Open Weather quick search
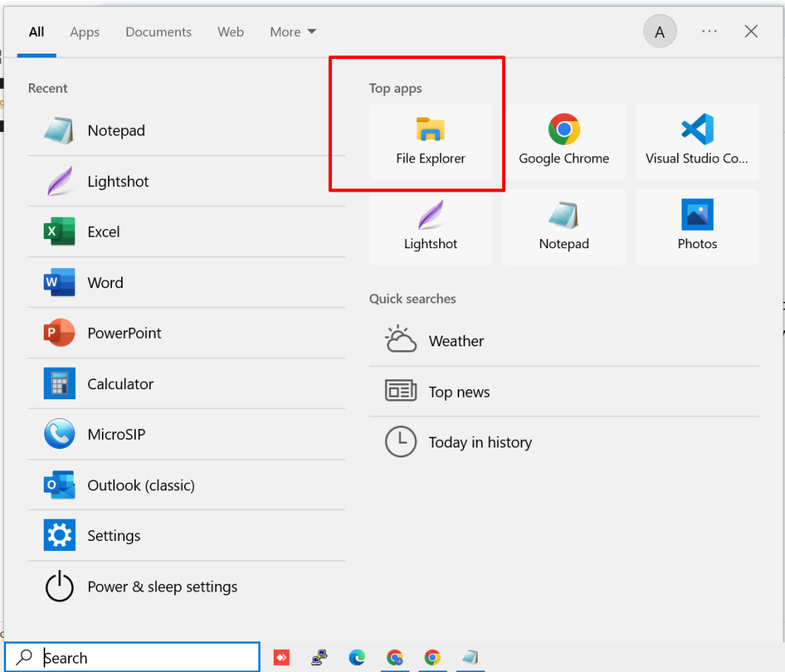Screen dimensions: 785x672 (456, 341)
